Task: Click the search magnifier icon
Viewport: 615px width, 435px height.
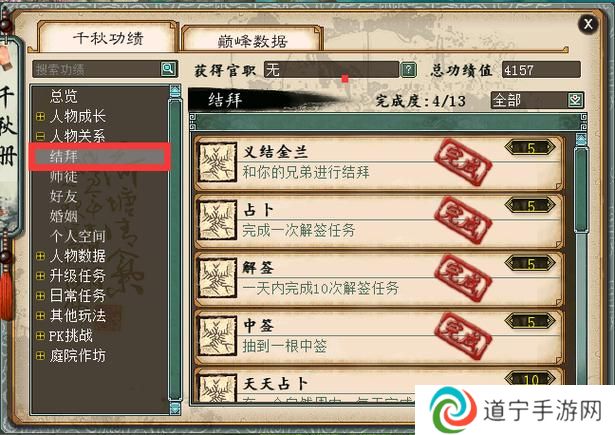Action: pyautogui.click(x=168, y=69)
